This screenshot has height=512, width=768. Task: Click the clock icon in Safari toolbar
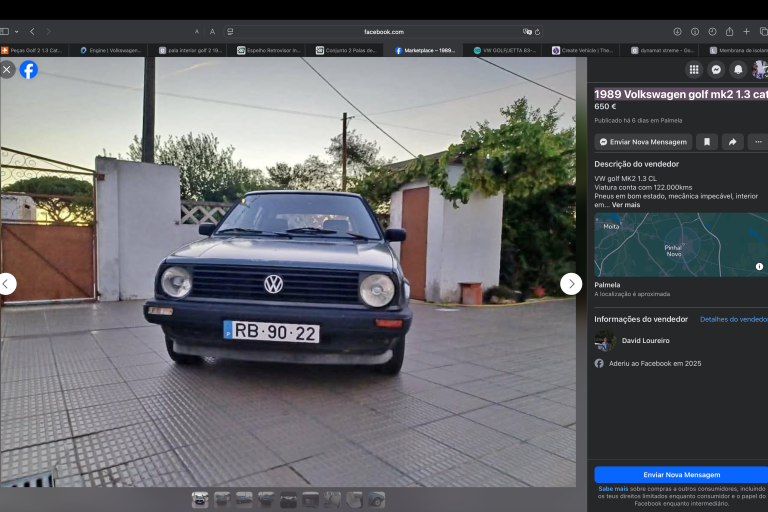point(712,31)
